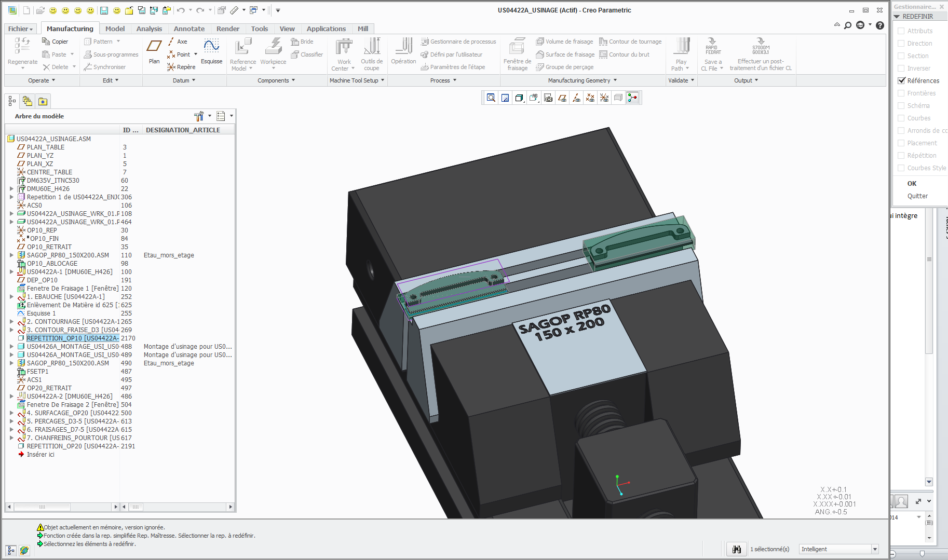Open Gestionnaire de processus
The image size is (948, 560).
tap(458, 42)
